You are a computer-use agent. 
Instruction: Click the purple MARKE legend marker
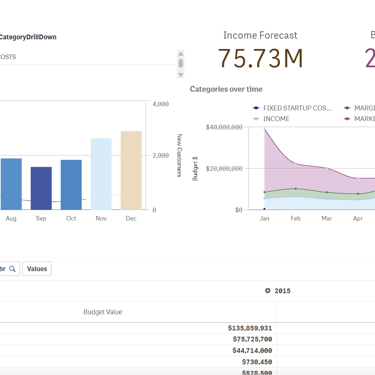pyautogui.click(x=347, y=119)
